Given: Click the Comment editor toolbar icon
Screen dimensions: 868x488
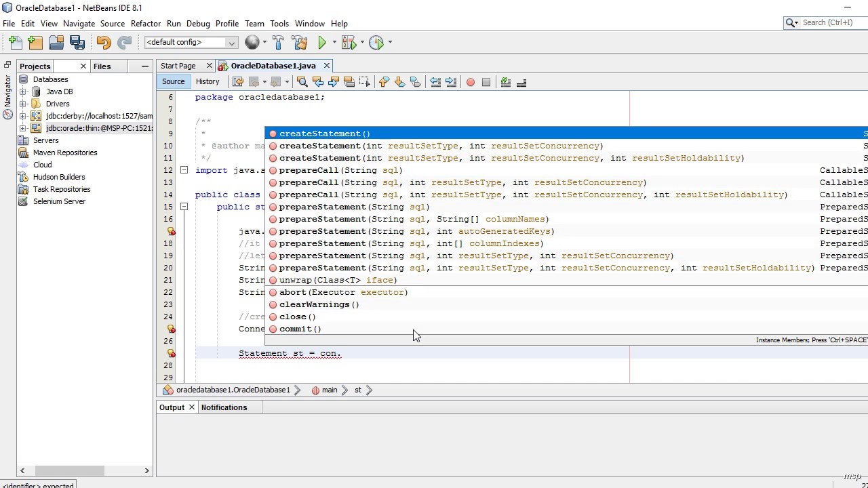Looking at the screenshot, I should [505, 82].
